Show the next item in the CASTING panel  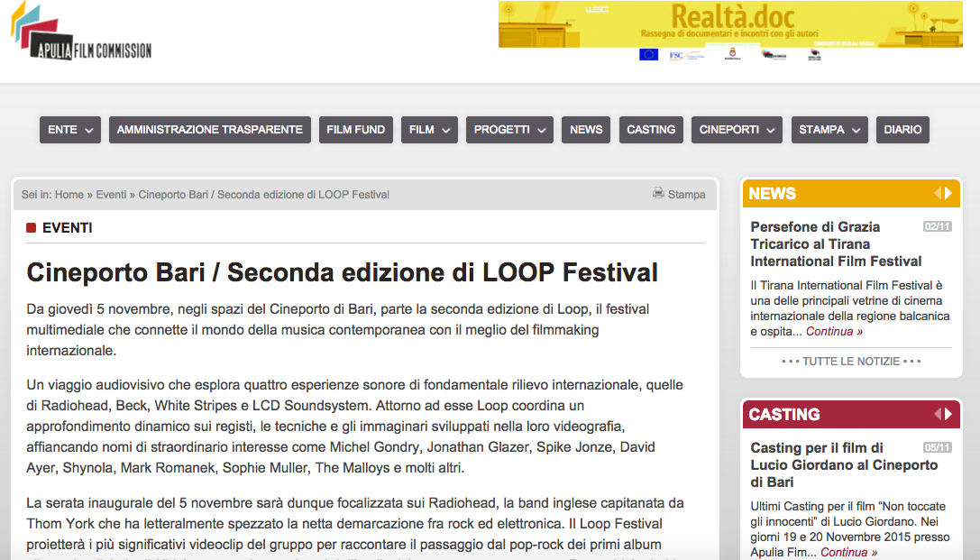point(948,414)
